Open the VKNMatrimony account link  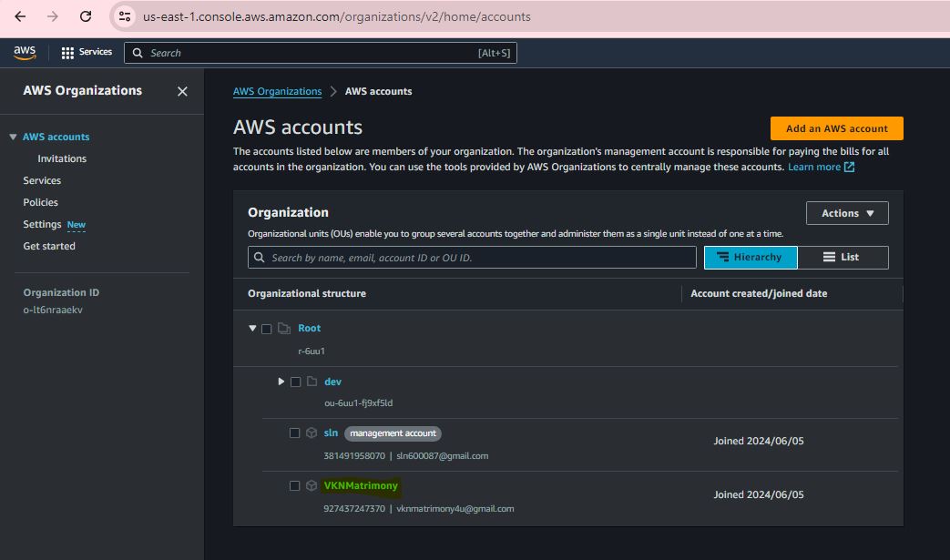click(361, 485)
